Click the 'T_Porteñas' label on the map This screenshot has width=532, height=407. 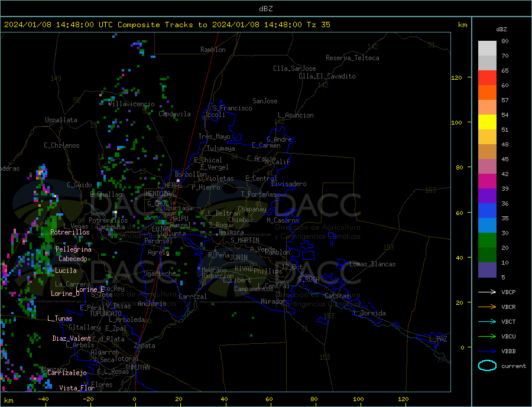click(x=258, y=194)
